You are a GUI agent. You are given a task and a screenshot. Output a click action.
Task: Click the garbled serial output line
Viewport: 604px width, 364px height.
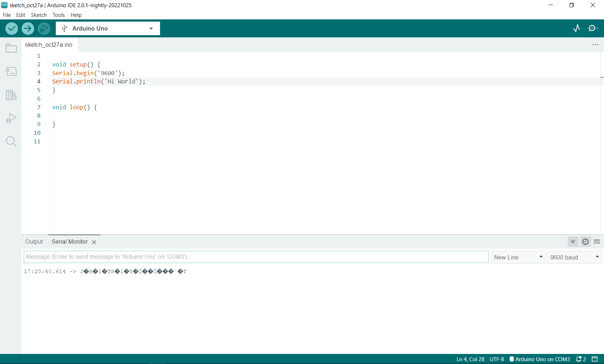[105, 271]
